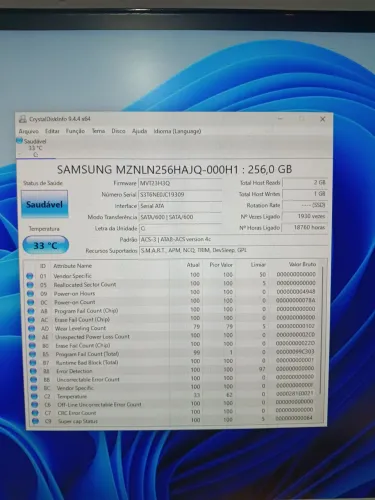Click the Firmware field MVT23H3Q
This screenshot has height=500, width=375.
tap(180, 183)
